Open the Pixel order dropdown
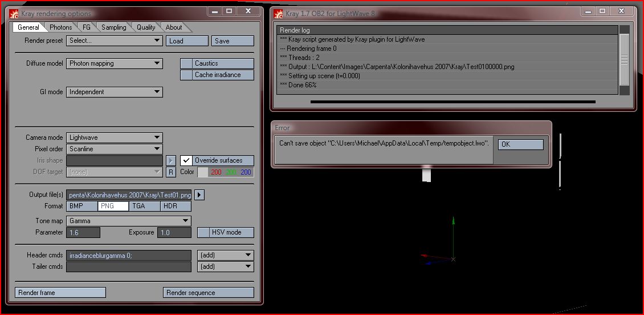 [x=115, y=149]
